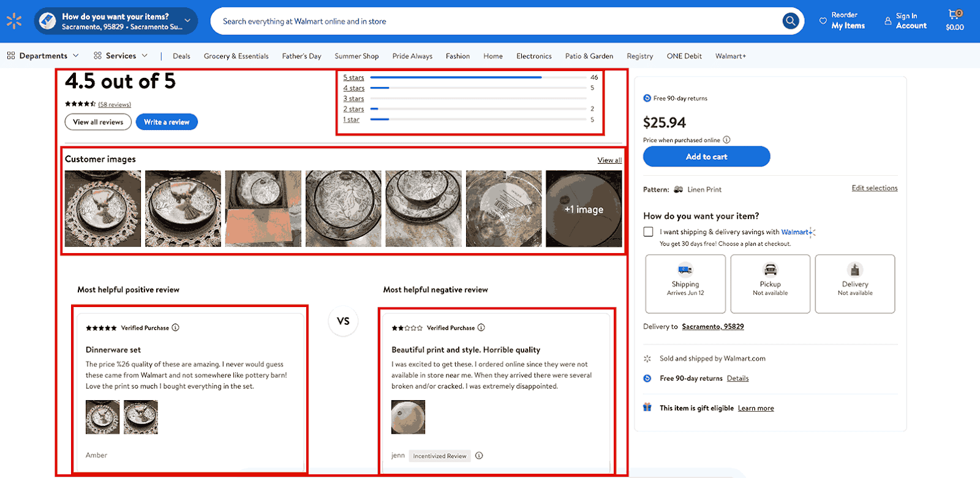Open the shopping cart icon
Image resolution: width=980 pixels, height=478 pixels.
click(954, 14)
